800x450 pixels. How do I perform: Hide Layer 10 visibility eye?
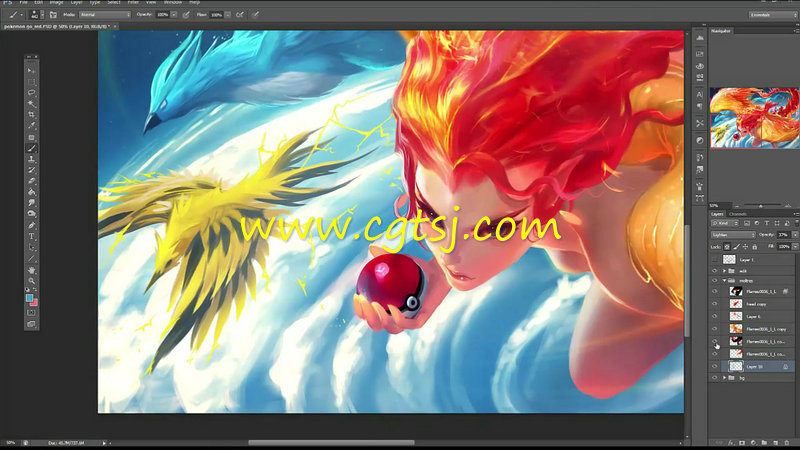coord(714,366)
